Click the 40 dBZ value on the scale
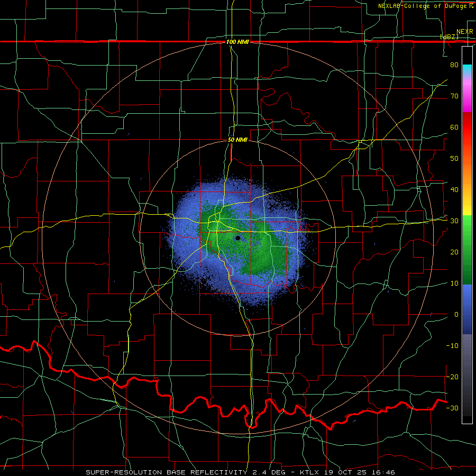The image size is (476, 476). point(454,190)
